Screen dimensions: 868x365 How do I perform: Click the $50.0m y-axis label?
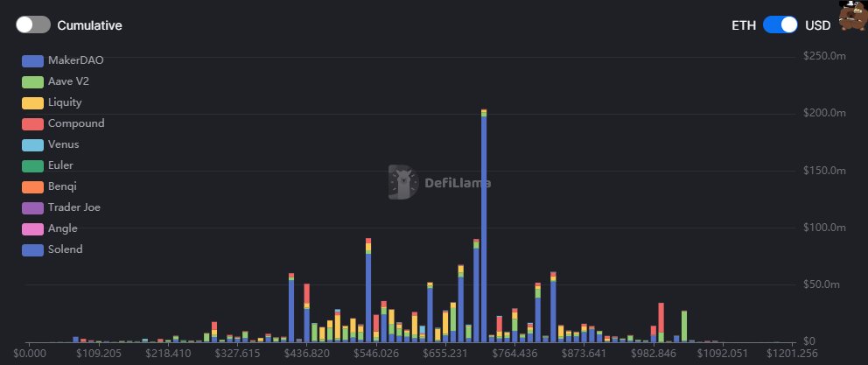tap(822, 284)
